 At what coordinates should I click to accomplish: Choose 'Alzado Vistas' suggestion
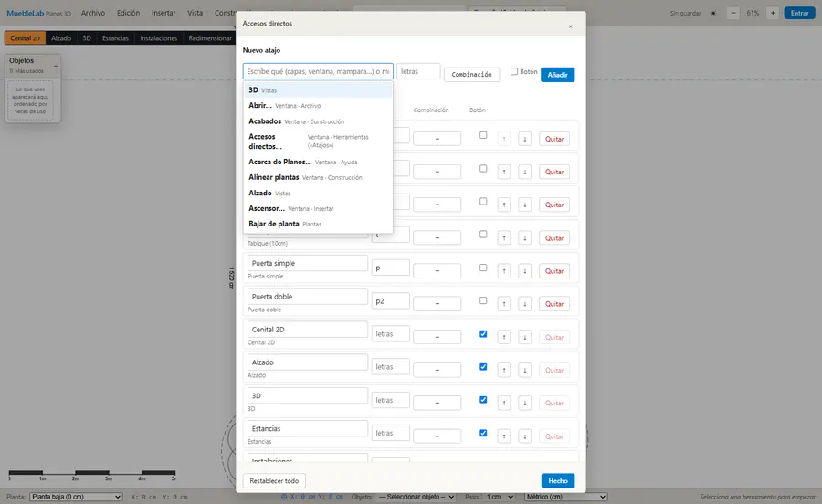click(x=318, y=193)
